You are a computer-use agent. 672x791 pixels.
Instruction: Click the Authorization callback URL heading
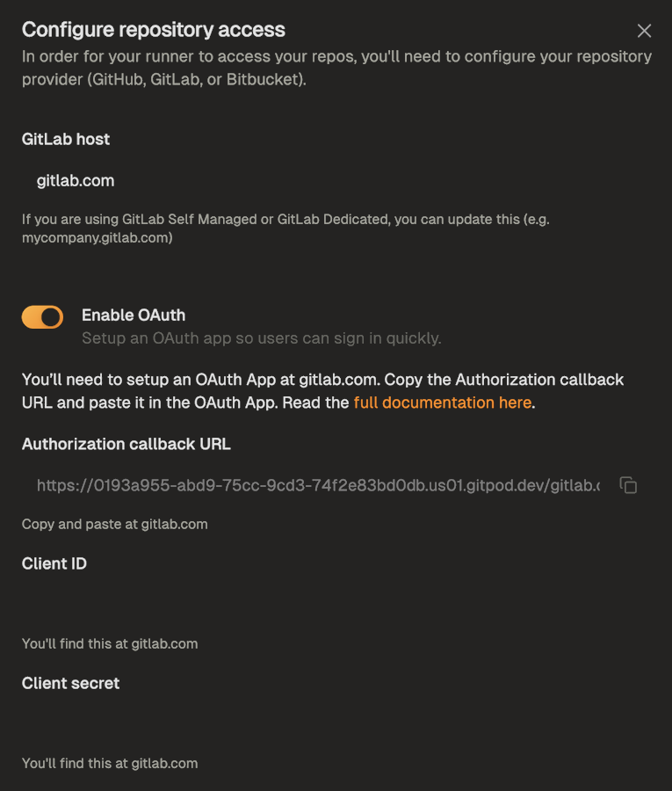tap(126, 444)
